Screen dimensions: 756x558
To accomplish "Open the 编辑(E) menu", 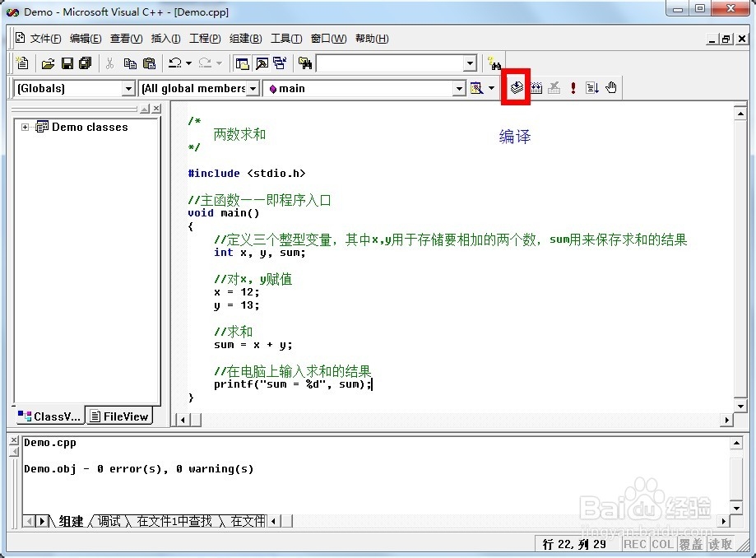I will click(86, 38).
